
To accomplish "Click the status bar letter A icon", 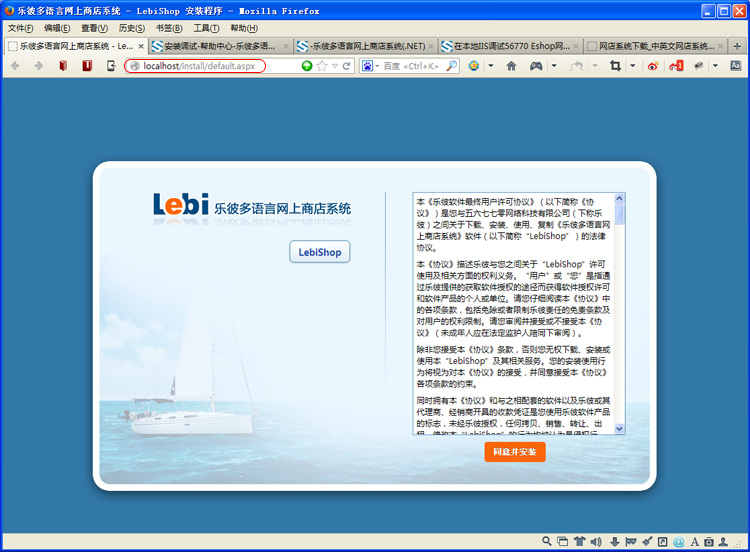I will [x=695, y=541].
